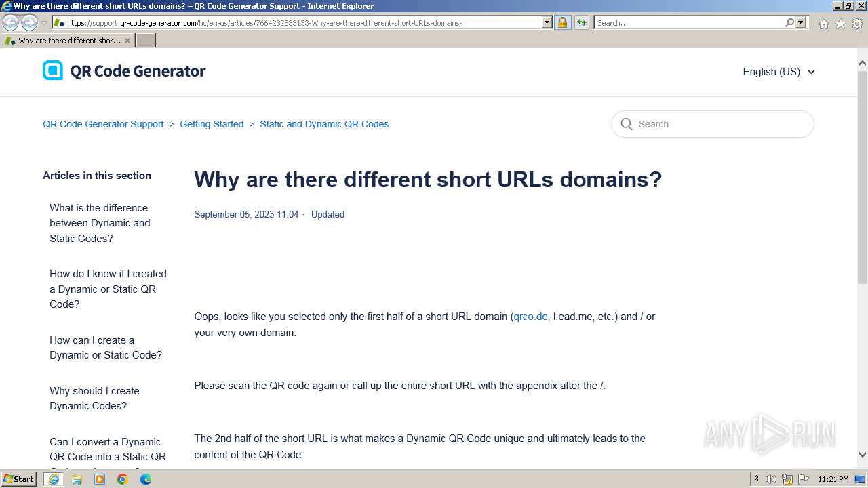Image resolution: width=868 pixels, height=488 pixels.
Task: Open 'Why should I create Dynamic Codes?' article
Action: pyautogui.click(x=94, y=399)
